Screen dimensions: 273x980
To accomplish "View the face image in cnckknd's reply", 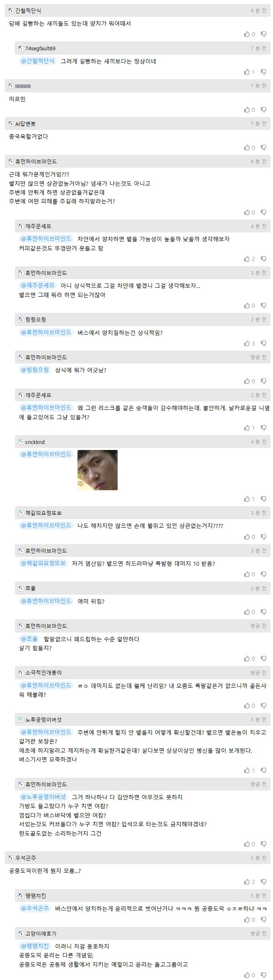I will point(98,470).
